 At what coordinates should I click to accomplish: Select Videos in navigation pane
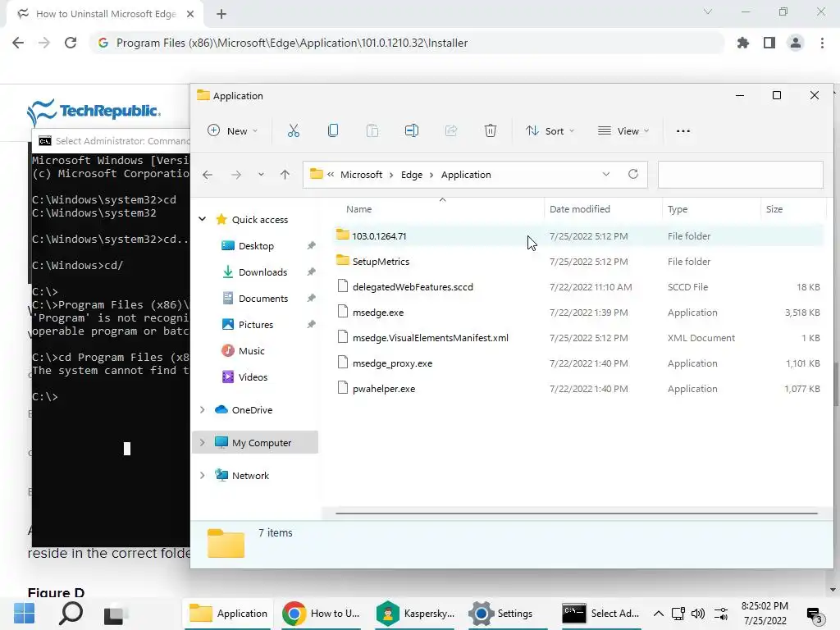point(253,377)
